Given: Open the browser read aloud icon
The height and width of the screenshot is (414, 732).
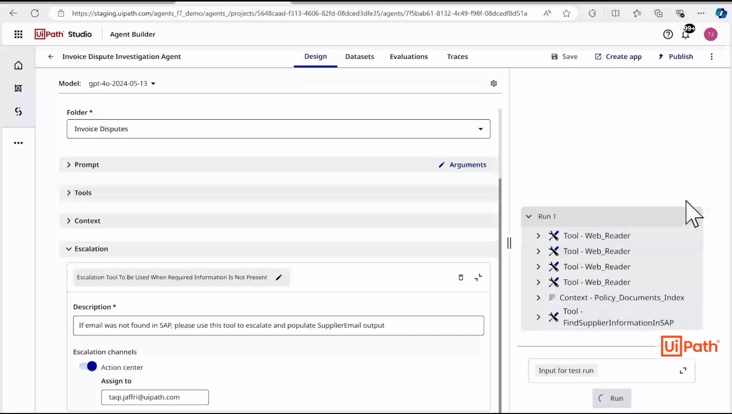Looking at the screenshot, I should [547, 13].
